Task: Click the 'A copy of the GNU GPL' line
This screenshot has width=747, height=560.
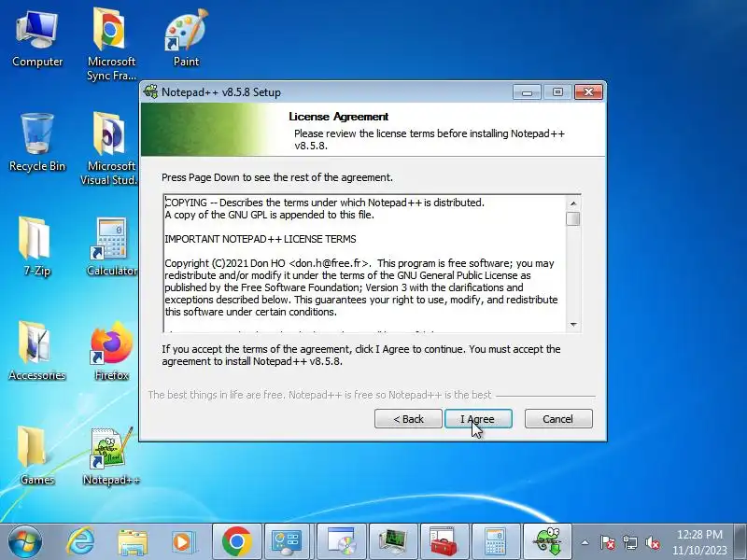Action: pyautogui.click(x=269, y=215)
